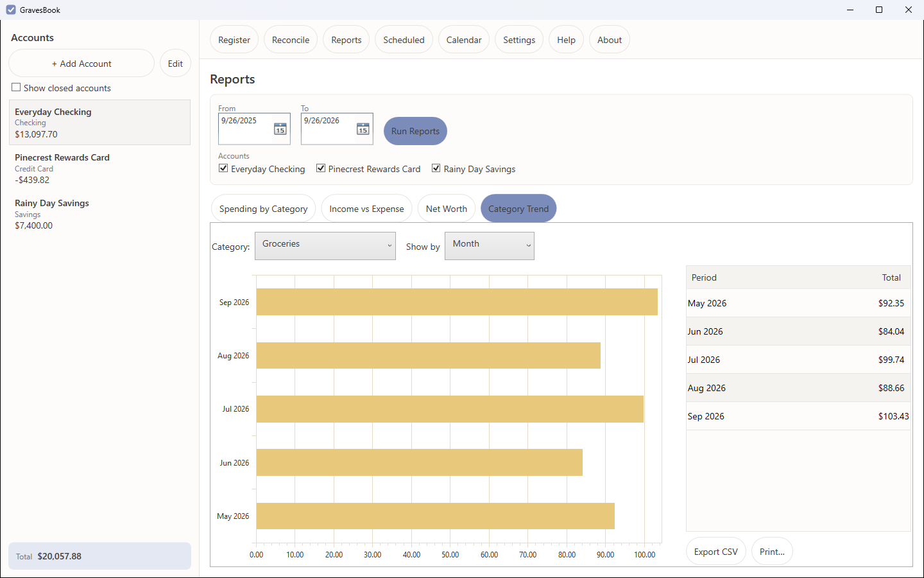
Task: Select Income vs Expense report
Action: click(366, 209)
